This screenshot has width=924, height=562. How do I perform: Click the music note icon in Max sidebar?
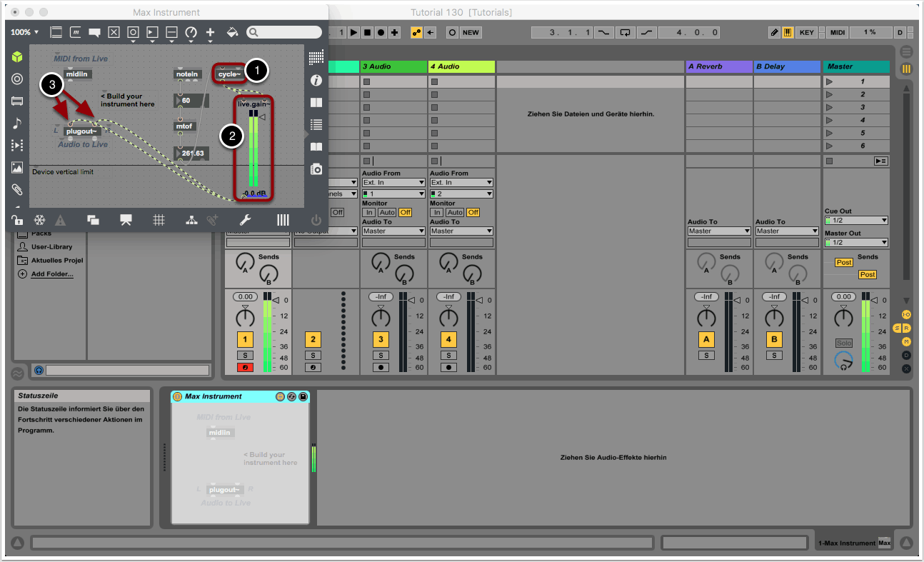click(x=17, y=124)
